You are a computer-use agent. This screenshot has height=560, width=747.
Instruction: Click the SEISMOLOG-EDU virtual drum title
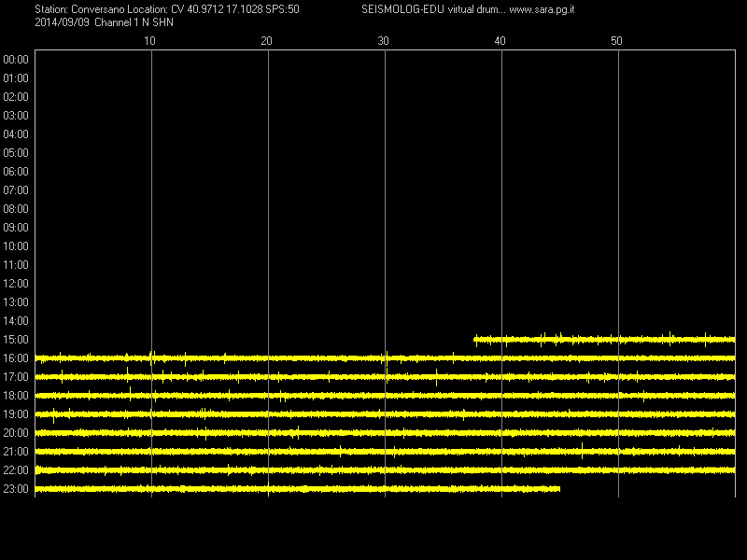[432, 9]
